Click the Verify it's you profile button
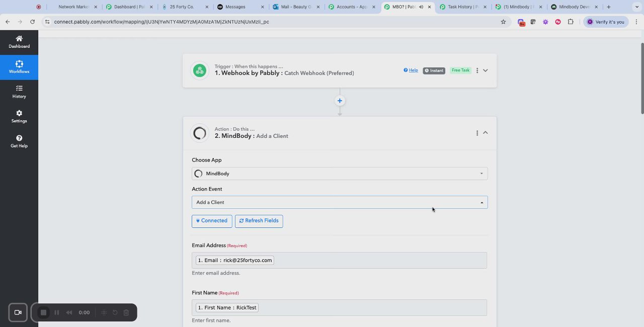This screenshot has width=644, height=327. pos(606,22)
